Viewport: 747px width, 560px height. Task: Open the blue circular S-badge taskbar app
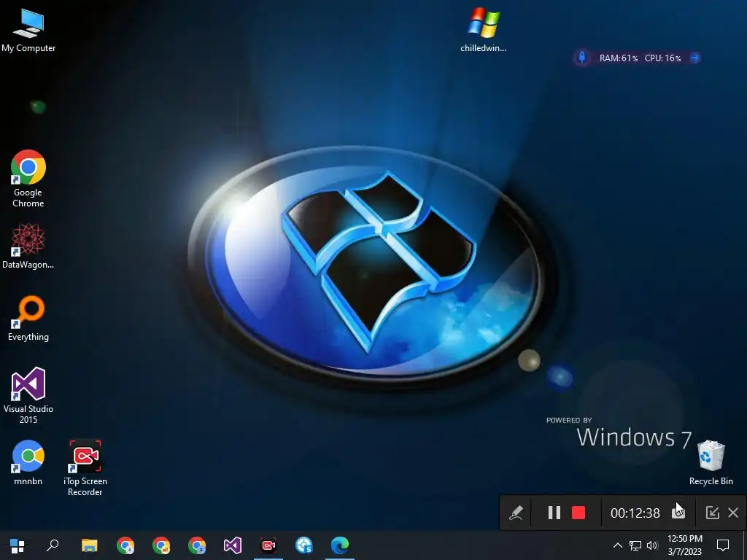pos(304,545)
